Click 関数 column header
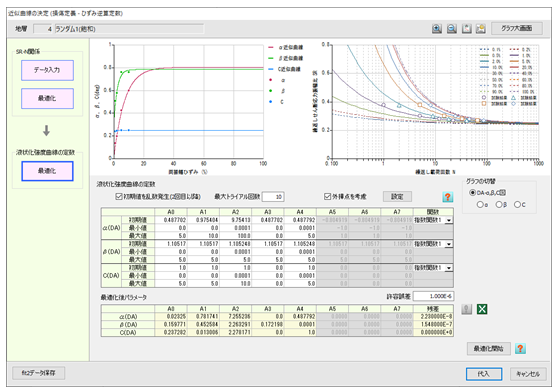 pos(433,212)
